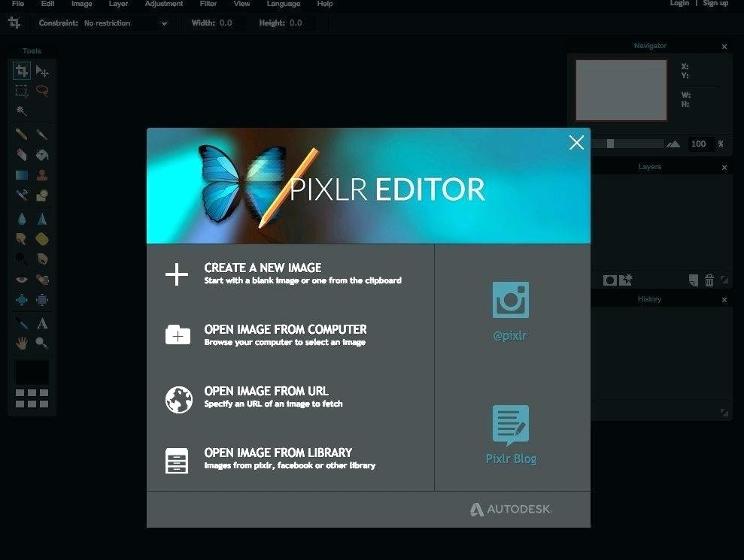Select the Colorpicker eyedropper tool
This screenshot has height=560, width=744.
21,323
